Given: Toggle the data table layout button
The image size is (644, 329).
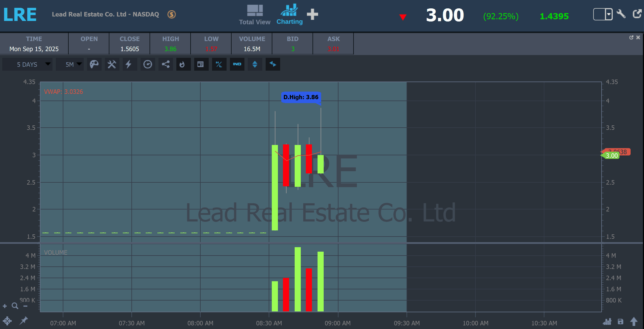Looking at the screenshot, I should click(201, 65).
